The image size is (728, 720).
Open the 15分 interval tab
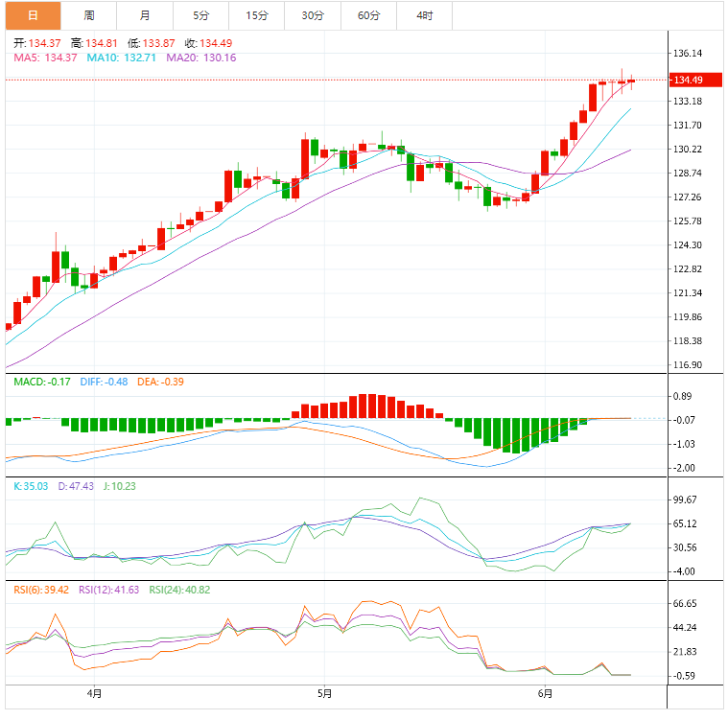click(x=256, y=15)
